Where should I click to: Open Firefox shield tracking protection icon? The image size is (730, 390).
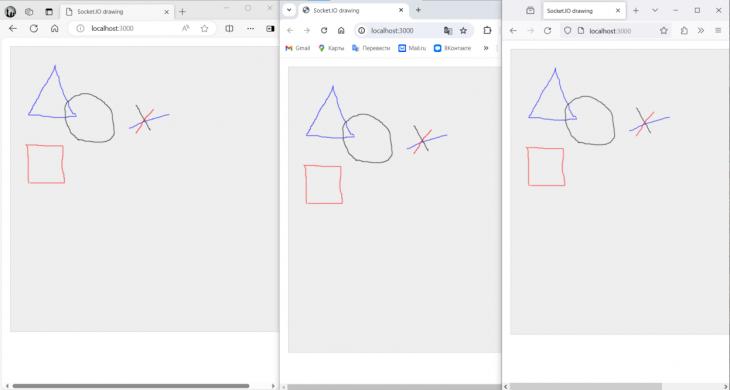pyautogui.click(x=567, y=31)
